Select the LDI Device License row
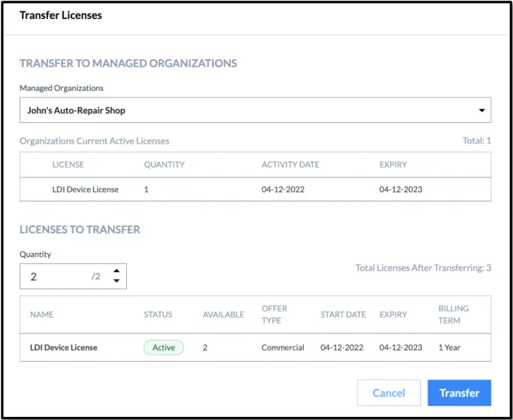The height and width of the screenshot is (420, 513). coord(64,348)
